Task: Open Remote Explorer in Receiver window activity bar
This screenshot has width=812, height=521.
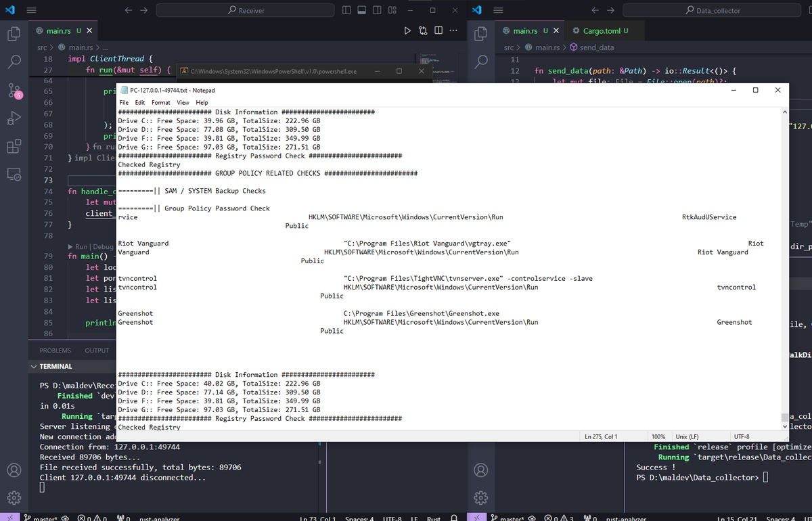Action: coord(14,175)
